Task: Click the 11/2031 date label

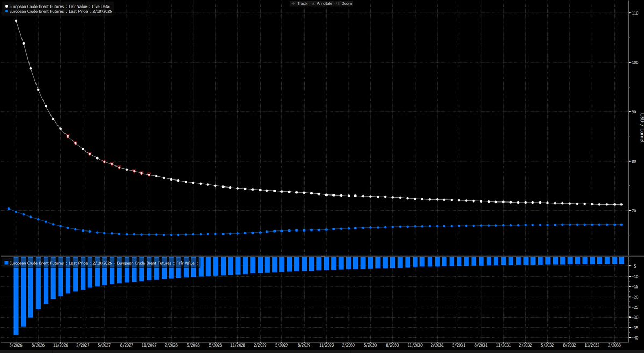Action: point(503,346)
